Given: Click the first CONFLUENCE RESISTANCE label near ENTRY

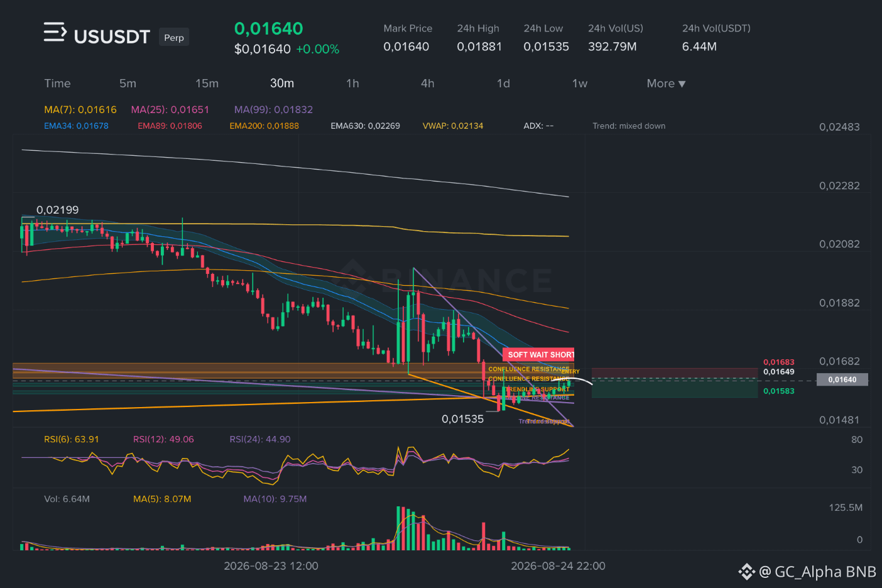Looking at the screenshot, I should [x=528, y=369].
